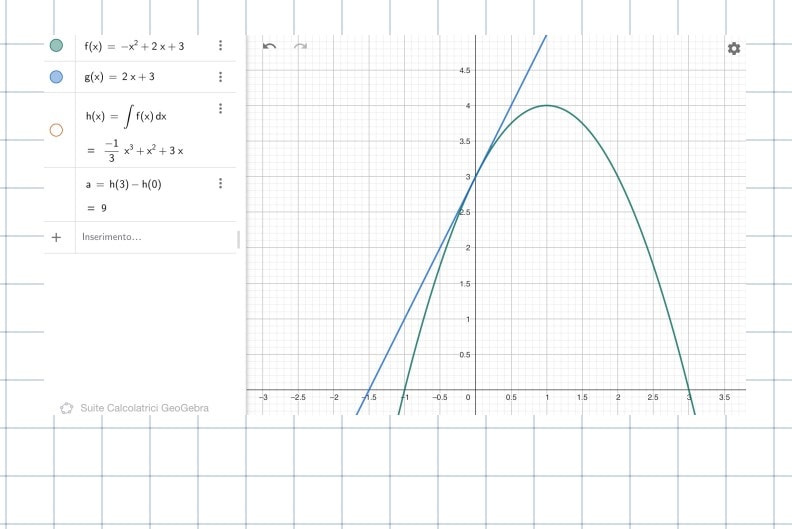792x529 pixels.
Task: Click the parabola's vertex on the graph
Action: 547,105
